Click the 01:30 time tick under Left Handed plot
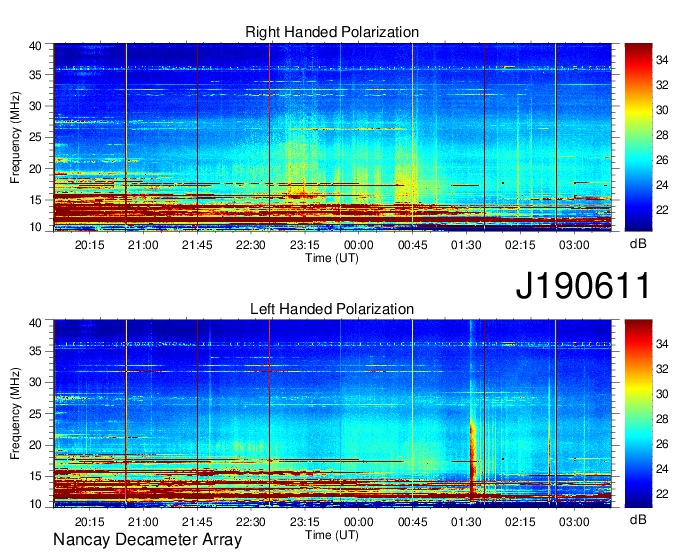Screen dimensions: 680x552 click(466, 522)
